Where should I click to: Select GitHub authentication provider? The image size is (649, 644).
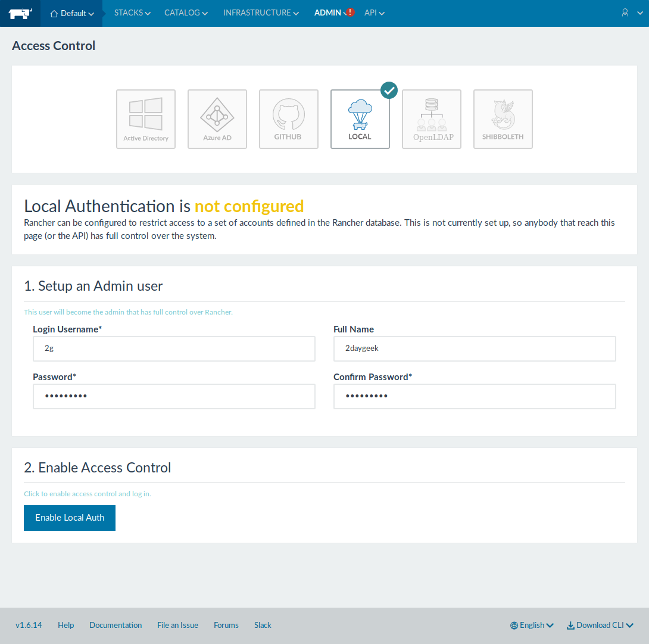289,119
